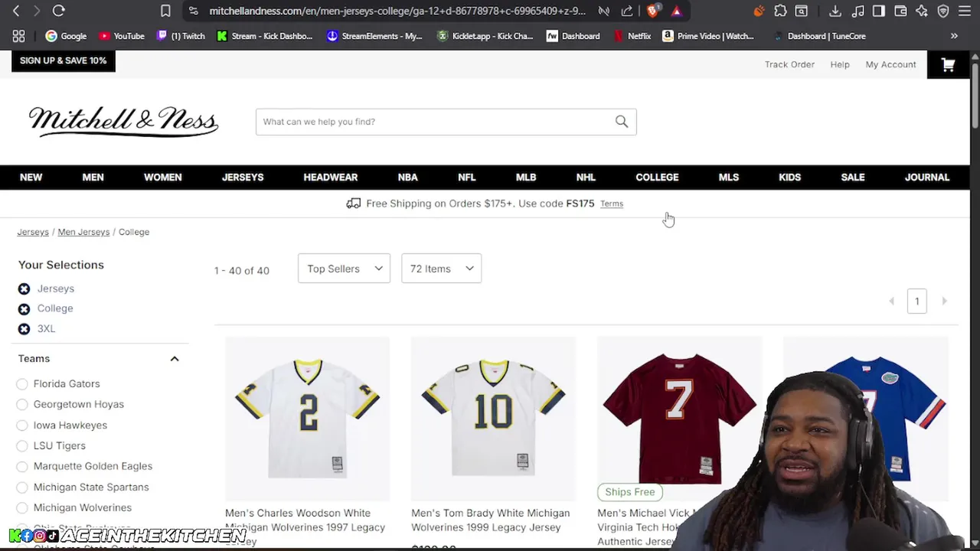This screenshot has height=551, width=980.
Task: Check the Florida Gators team filter
Action: pos(22,383)
